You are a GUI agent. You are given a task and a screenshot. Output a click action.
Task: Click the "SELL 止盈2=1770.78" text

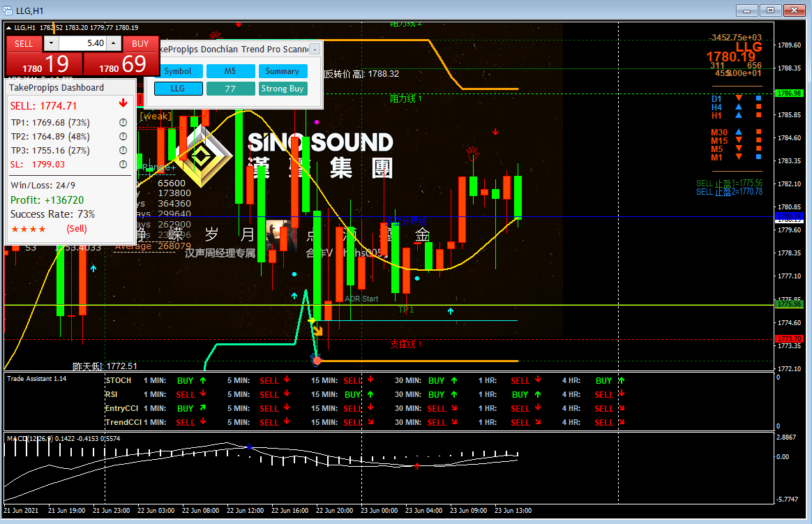[x=729, y=192]
